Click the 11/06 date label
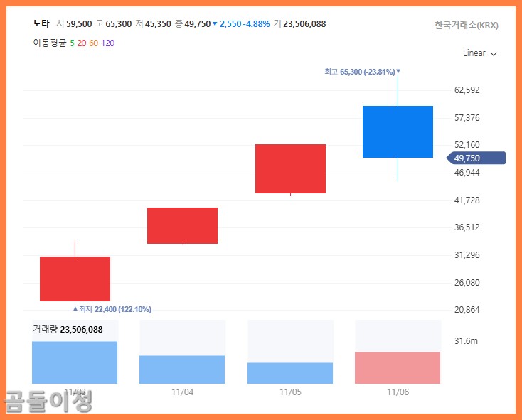522x420 pixels. pos(398,392)
